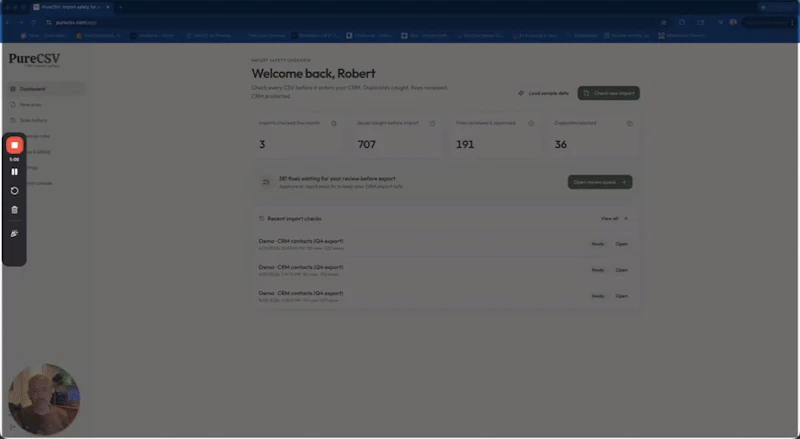Click the sparkle icon beside Load sample data
800x439 pixels.
521,93
